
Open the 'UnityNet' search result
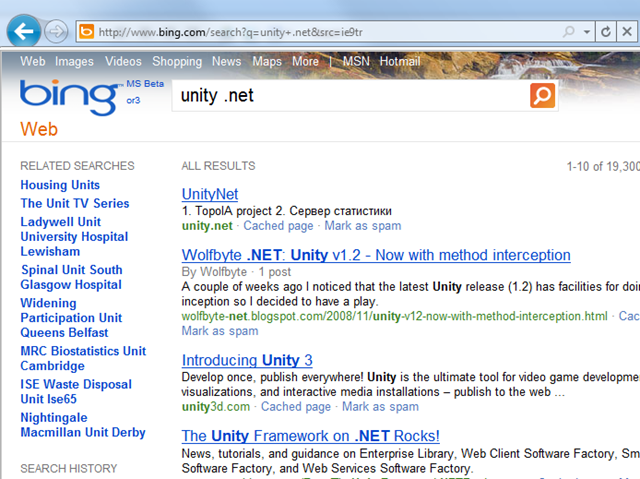tap(210, 194)
